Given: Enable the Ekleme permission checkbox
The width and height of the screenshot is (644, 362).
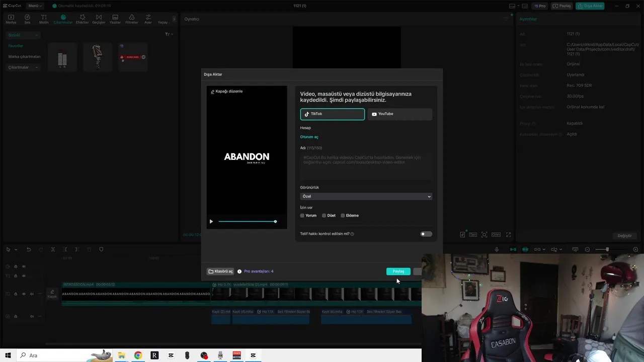Looking at the screenshot, I should 343,216.
